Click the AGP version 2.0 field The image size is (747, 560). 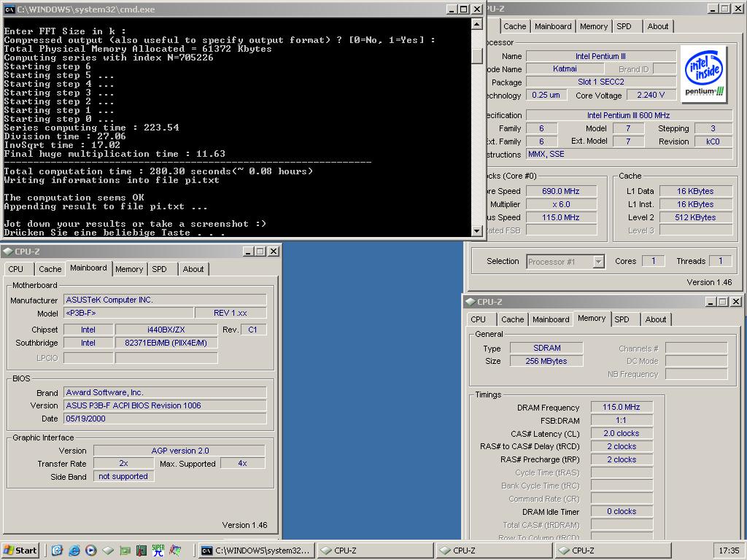[179, 451]
